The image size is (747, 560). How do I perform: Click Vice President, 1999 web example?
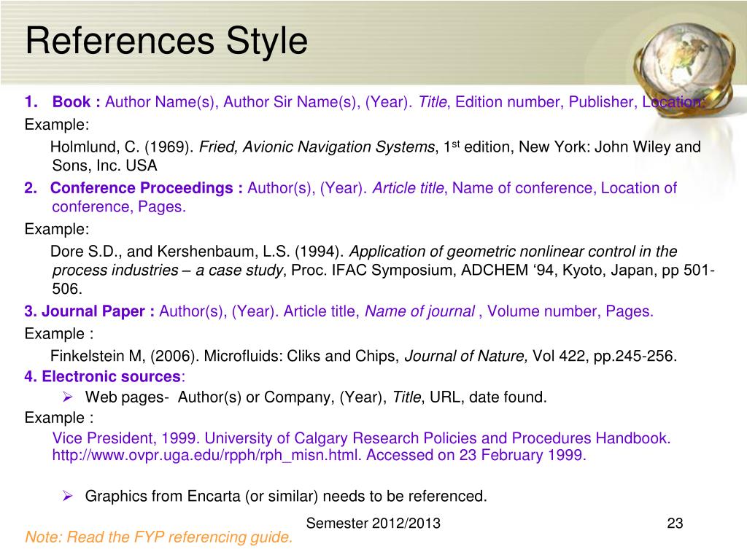click(361, 446)
